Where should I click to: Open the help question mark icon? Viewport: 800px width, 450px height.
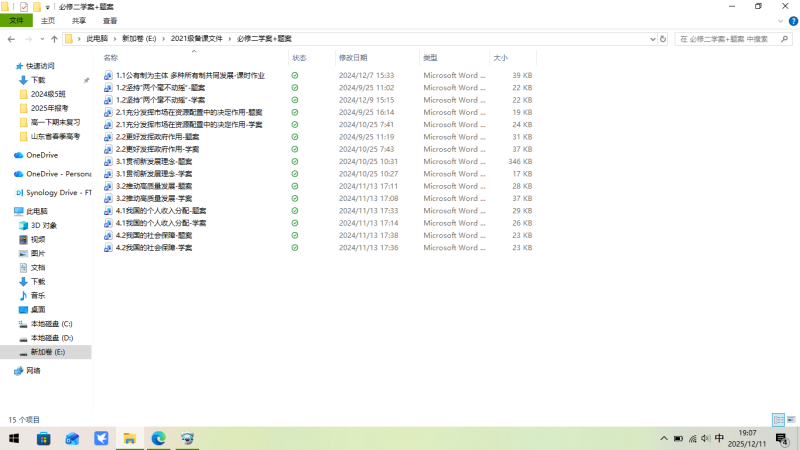coord(792,20)
